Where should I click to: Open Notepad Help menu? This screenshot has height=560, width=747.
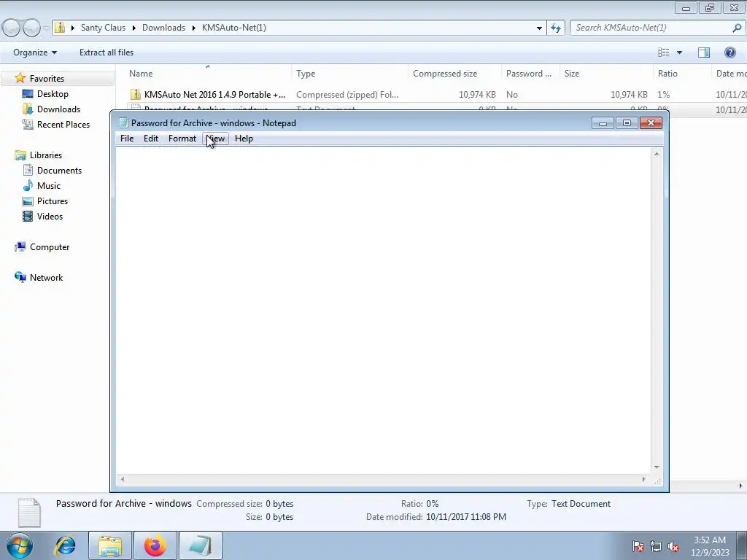[244, 139]
